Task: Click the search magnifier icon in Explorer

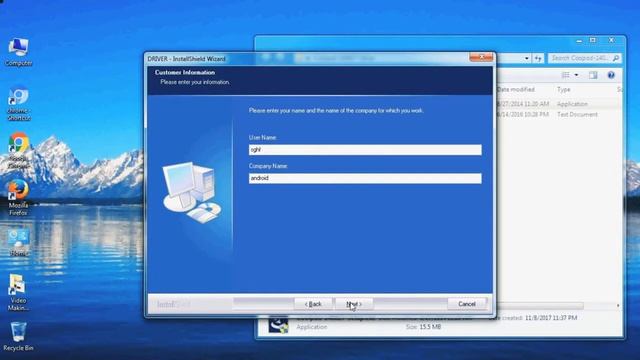Action: pyautogui.click(x=616, y=58)
